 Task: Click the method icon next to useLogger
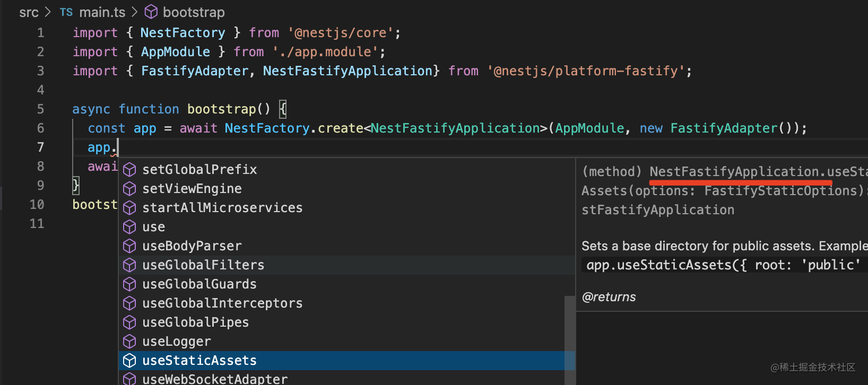point(129,342)
